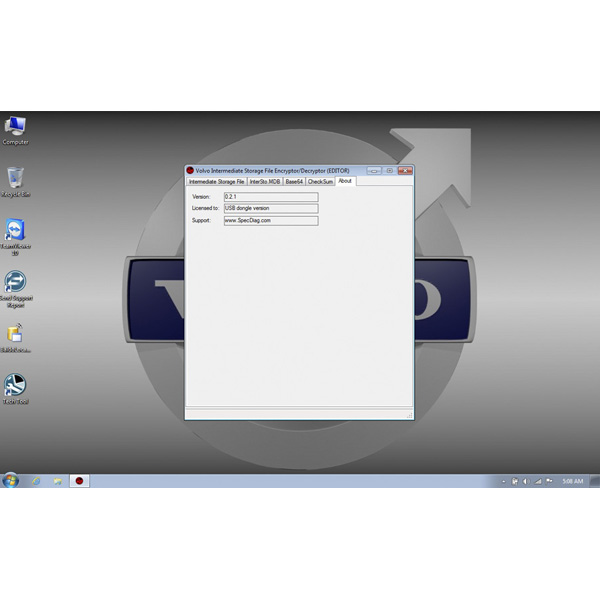Open the Send Support Report shortcut

coord(15,284)
